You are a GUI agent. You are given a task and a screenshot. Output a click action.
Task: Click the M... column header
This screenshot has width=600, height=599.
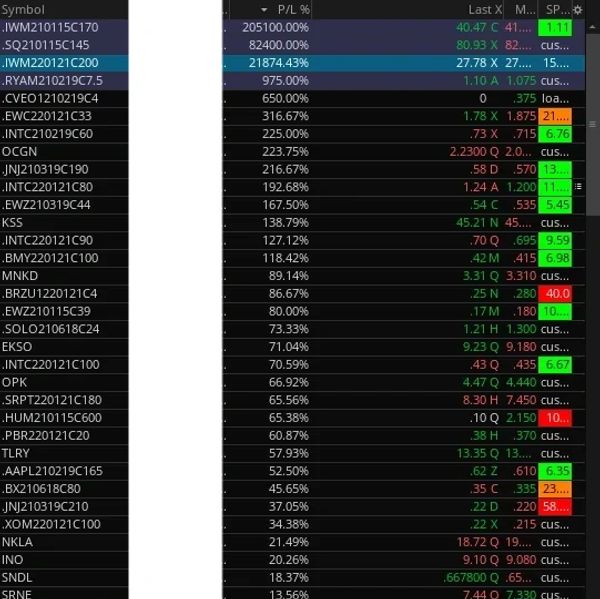click(x=524, y=10)
